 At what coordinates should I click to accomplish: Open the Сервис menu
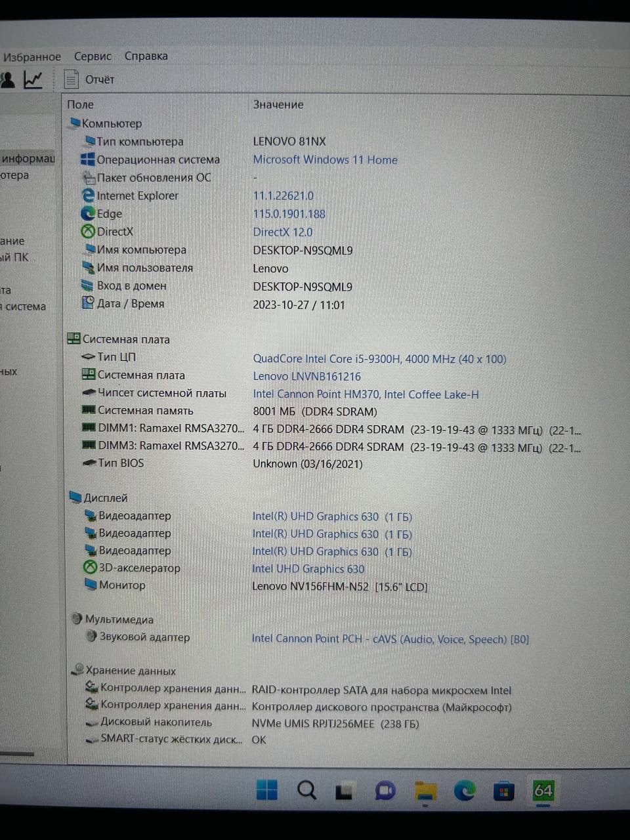93,56
